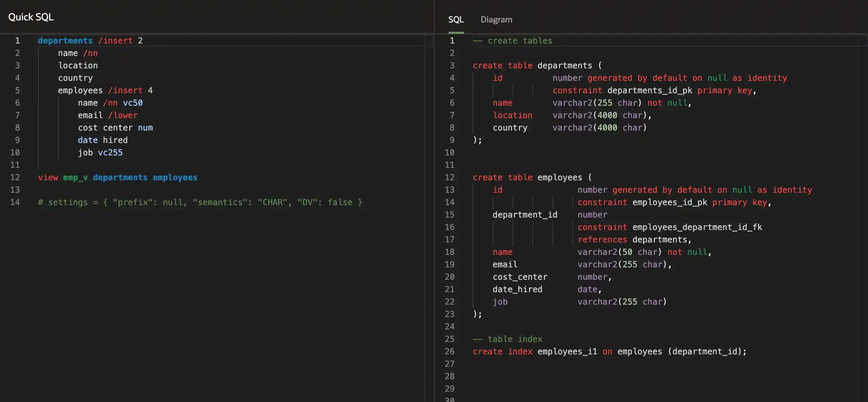Click the date hired line in Quick SQL

tap(103, 140)
